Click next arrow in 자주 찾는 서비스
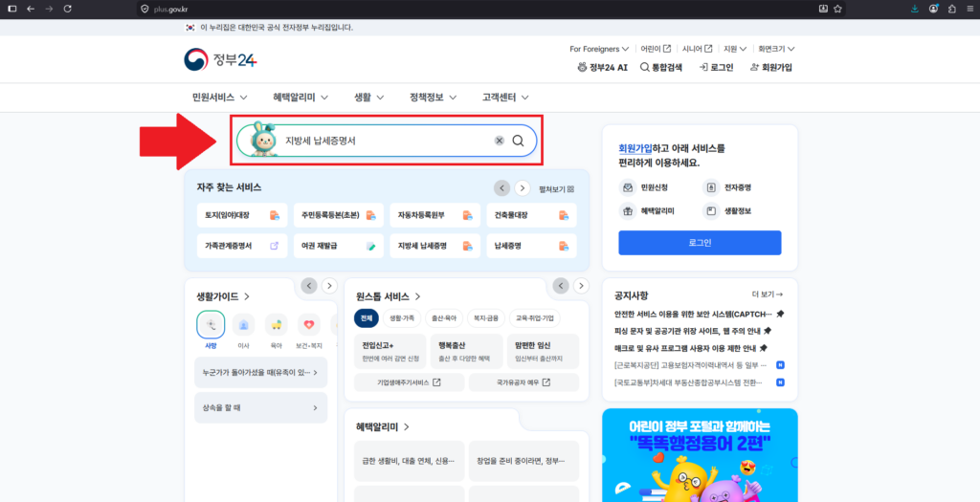The height and width of the screenshot is (502, 980). point(523,188)
